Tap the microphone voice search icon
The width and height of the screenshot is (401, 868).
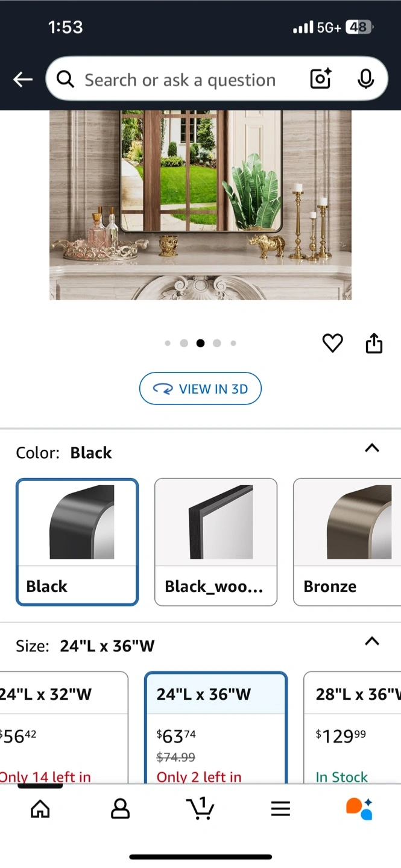coord(365,79)
